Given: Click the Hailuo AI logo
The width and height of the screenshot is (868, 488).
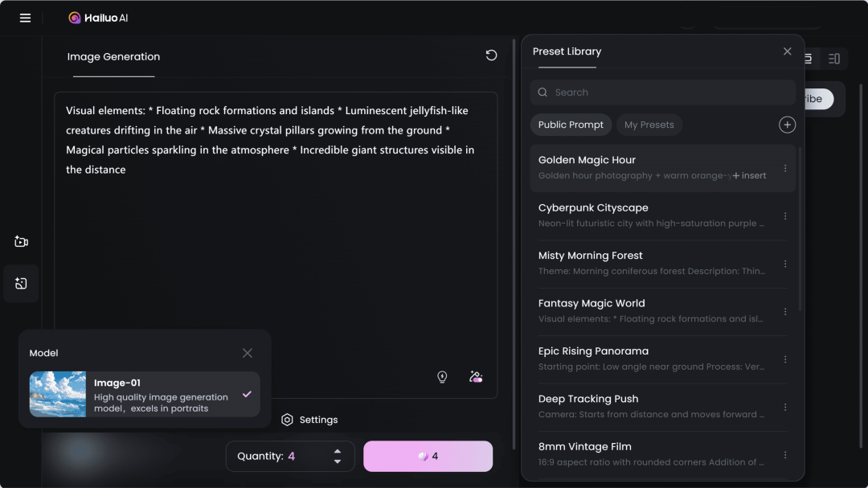Looking at the screenshot, I should (98, 18).
